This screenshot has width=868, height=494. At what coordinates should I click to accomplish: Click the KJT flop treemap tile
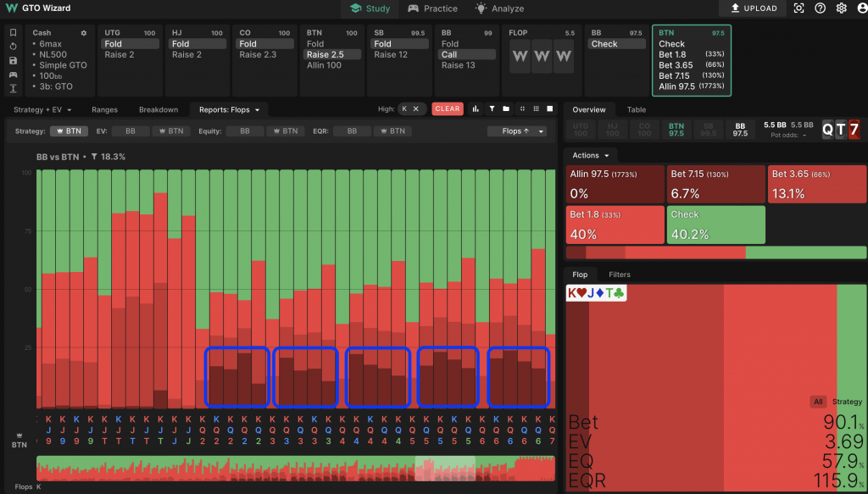716,388
